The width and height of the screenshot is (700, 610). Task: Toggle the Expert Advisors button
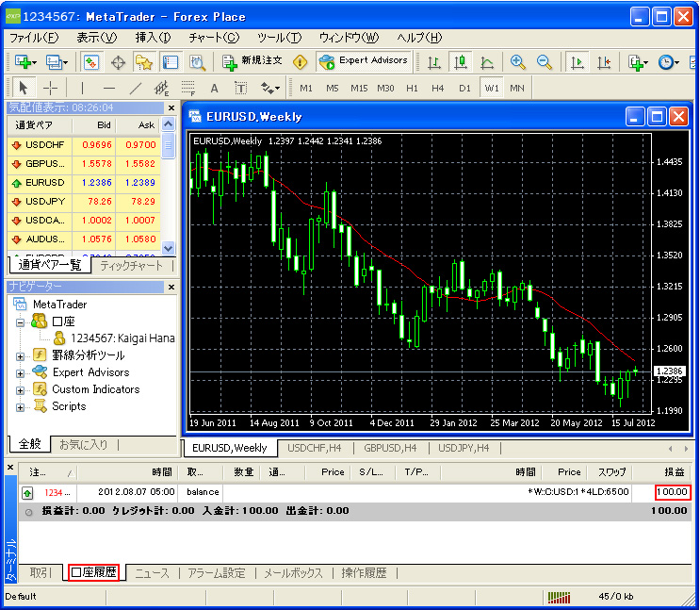364,61
